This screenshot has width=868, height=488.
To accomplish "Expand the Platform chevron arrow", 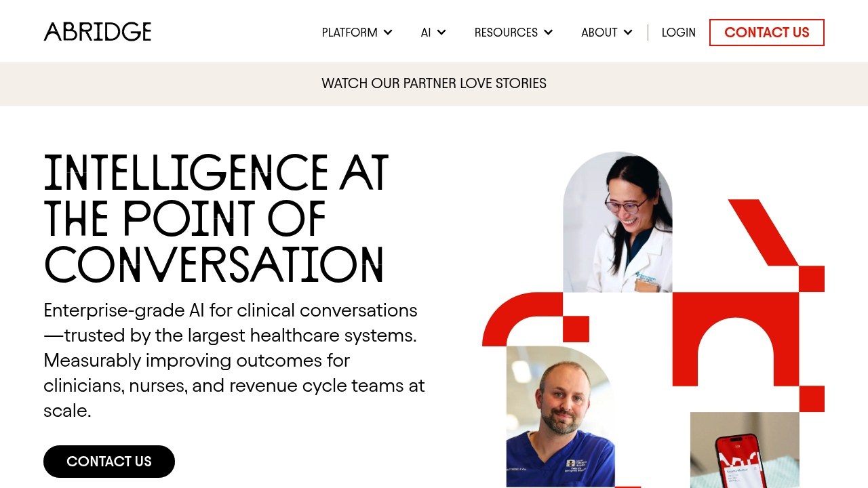I will pyautogui.click(x=388, y=33).
